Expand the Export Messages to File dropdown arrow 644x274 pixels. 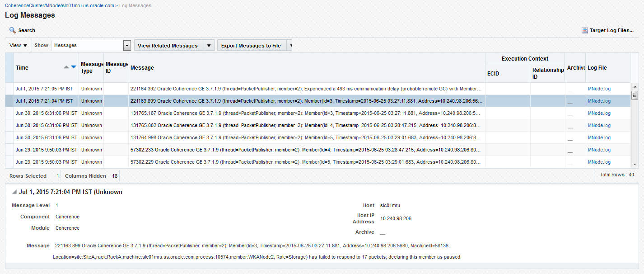click(290, 45)
